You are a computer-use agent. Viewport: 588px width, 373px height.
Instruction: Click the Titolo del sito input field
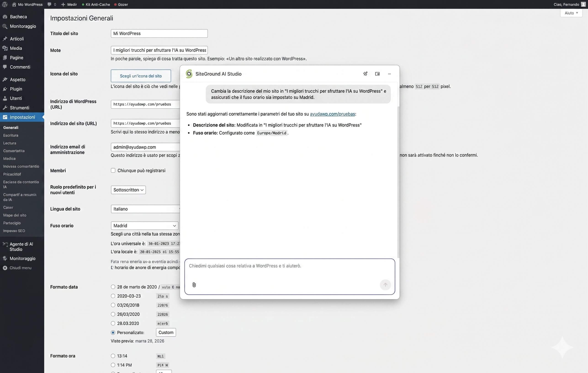click(159, 33)
